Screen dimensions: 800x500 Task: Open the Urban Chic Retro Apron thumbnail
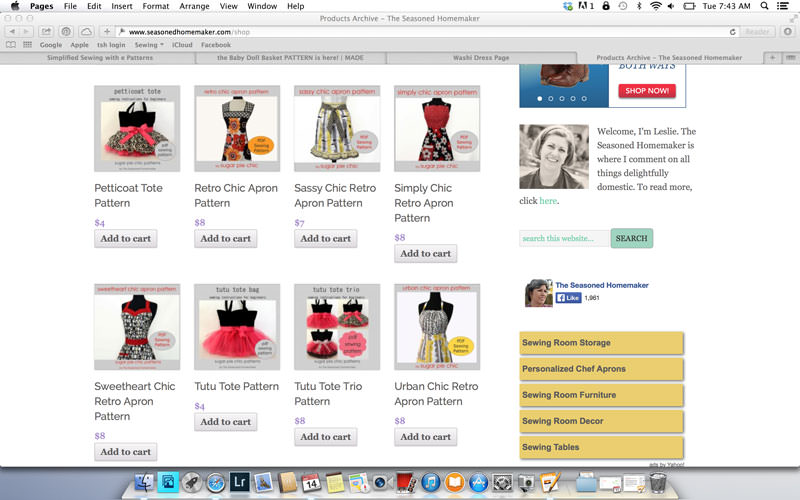click(x=437, y=327)
